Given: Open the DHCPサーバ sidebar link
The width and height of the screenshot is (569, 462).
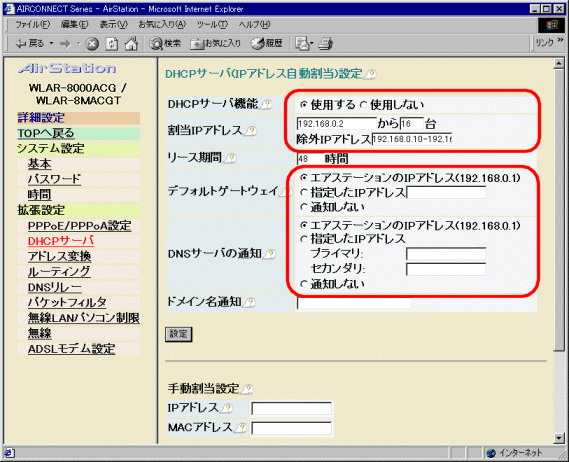Looking at the screenshot, I should (61, 241).
